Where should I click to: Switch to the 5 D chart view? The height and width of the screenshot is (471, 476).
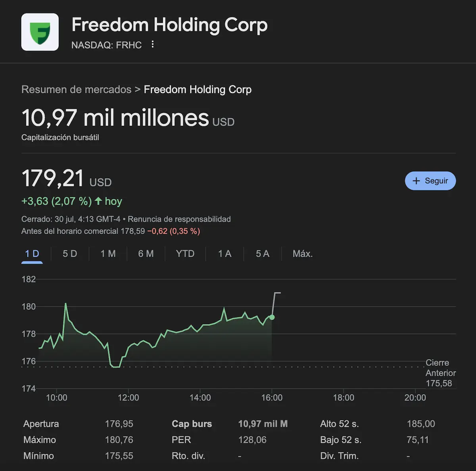[69, 254]
